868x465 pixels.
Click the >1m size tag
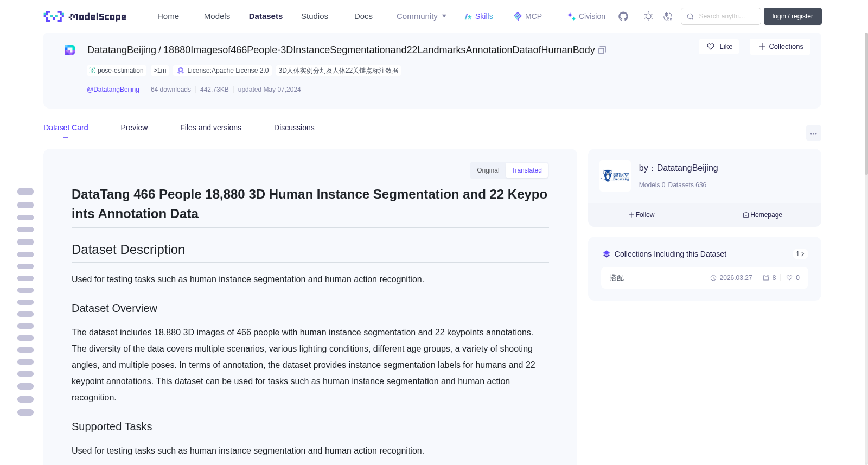159,71
